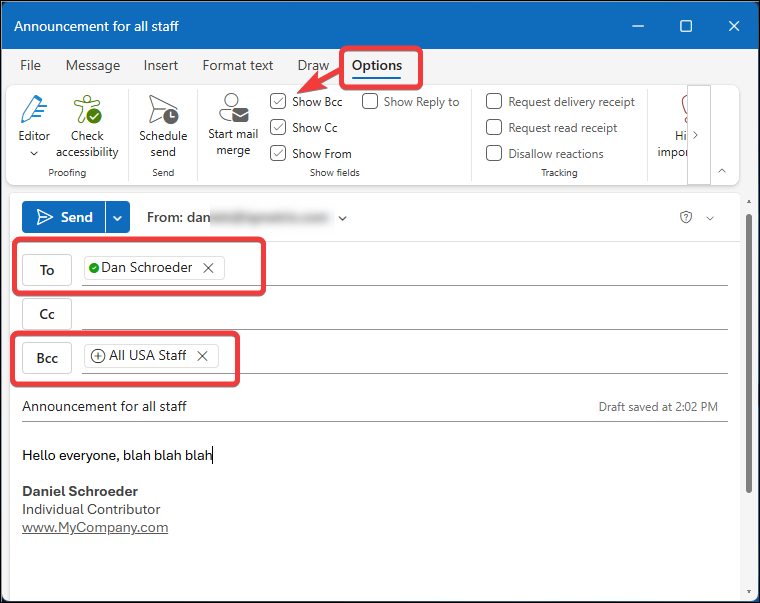Open Send options dropdown arrow
Viewport: 760px width, 603px height.
point(118,217)
